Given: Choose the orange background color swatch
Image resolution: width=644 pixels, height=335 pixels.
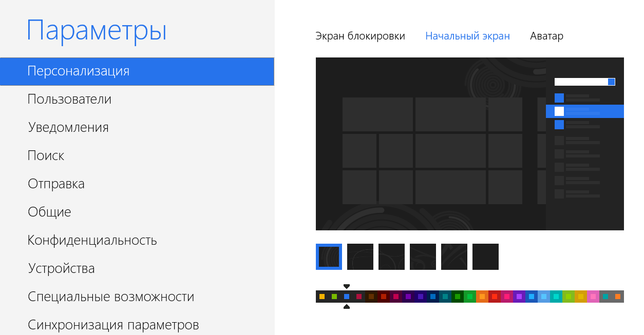Looking at the screenshot, I should coord(482,297).
